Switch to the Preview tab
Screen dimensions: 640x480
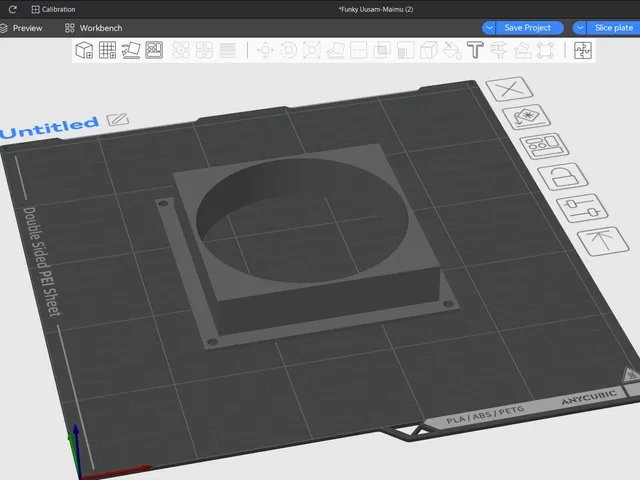(x=21, y=28)
